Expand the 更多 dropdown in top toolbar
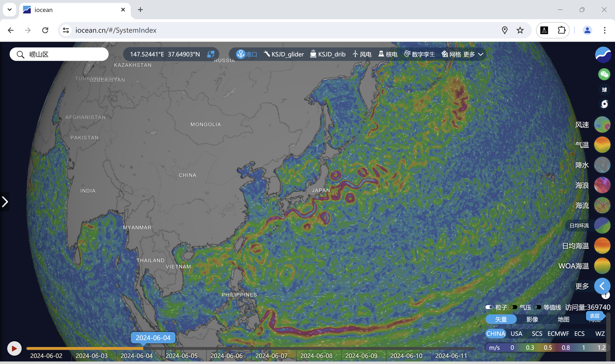 click(x=473, y=54)
